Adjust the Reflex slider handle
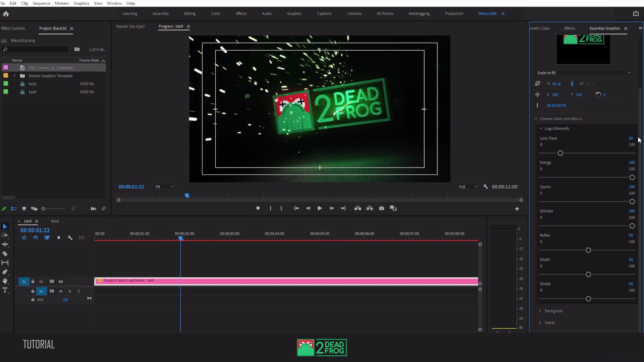644x362 pixels. (588, 250)
